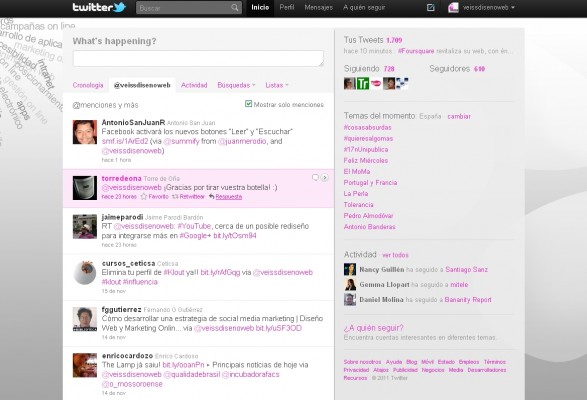Open bit.ly/uSF3OD link in fggutierrez's tweet
The height and width of the screenshot is (400, 587).
coord(279,328)
